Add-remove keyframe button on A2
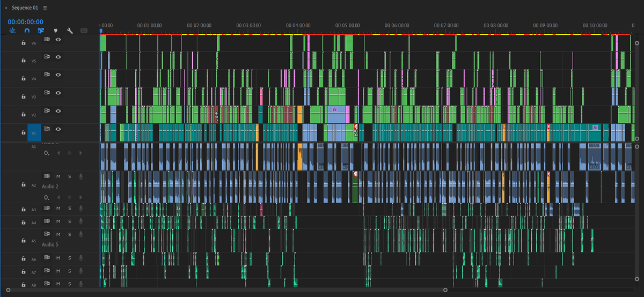 pos(69,197)
